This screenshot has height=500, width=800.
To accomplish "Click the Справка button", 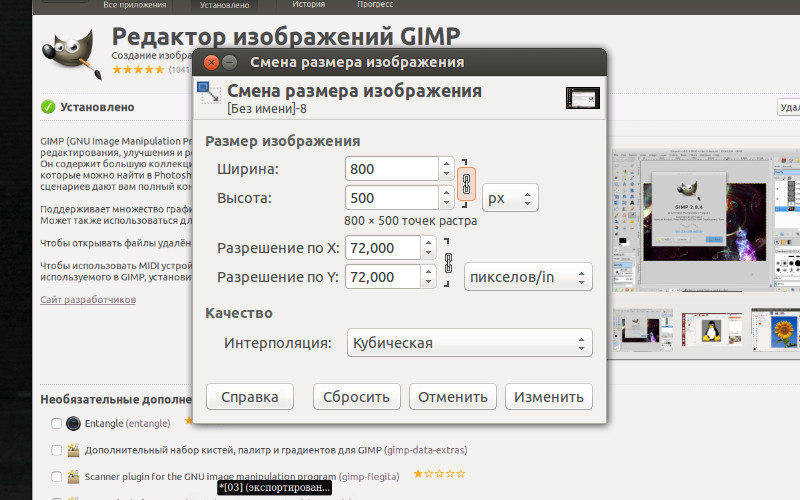I will click(250, 397).
